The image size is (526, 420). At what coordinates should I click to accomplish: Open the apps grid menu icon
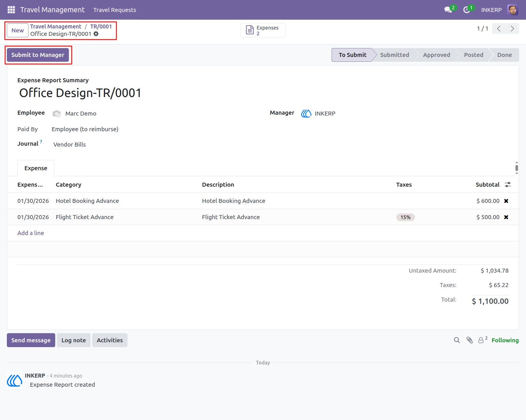[x=11, y=10]
